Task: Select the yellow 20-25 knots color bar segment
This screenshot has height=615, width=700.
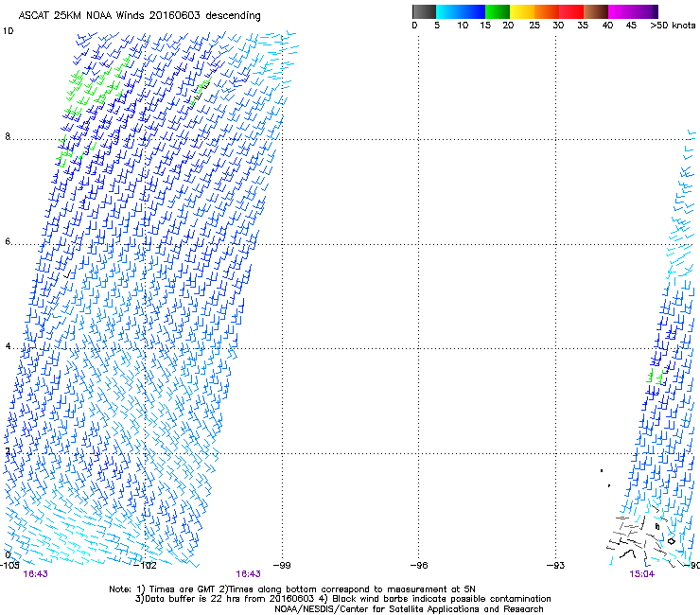Action: click(522, 11)
